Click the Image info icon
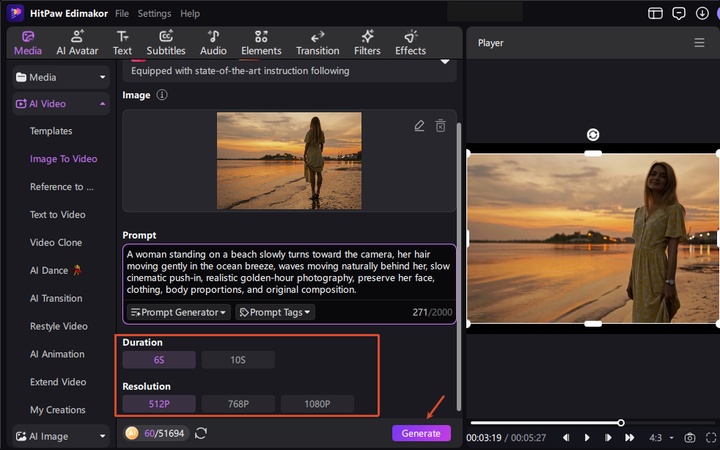The height and width of the screenshot is (450, 720). tap(162, 95)
